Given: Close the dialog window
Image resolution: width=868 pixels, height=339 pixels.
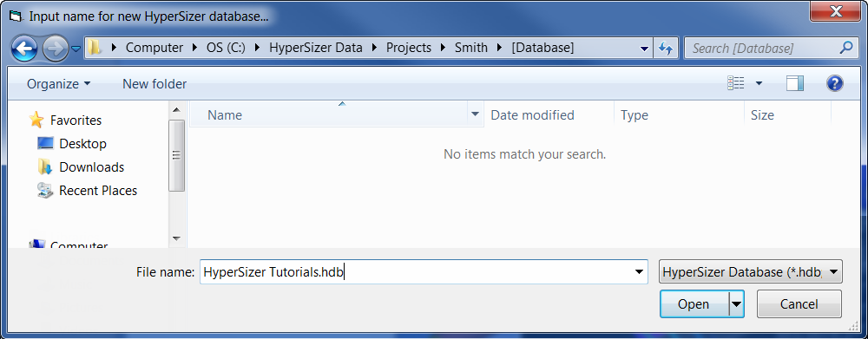Looking at the screenshot, I should 837,11.
